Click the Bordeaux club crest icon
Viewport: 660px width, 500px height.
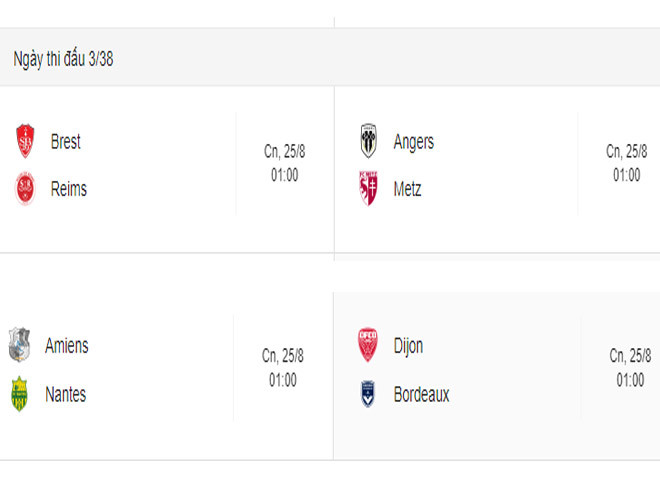pos(367,395)
